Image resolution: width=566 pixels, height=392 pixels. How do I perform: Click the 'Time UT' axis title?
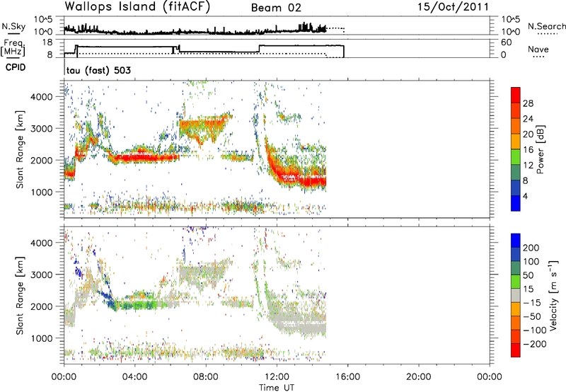[277, 388]
